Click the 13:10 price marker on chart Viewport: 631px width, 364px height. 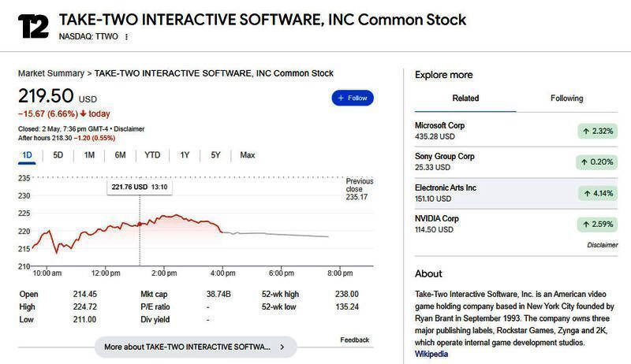(140, 224)
